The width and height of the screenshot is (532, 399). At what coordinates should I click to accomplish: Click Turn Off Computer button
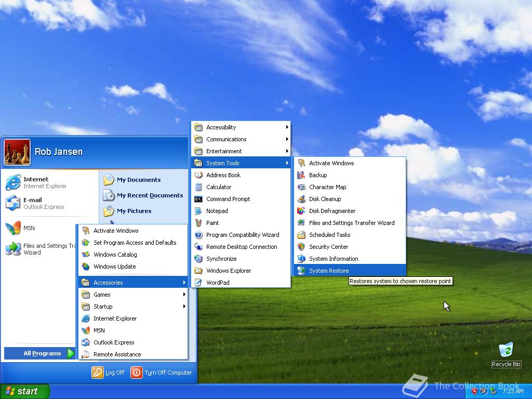(x=162, y=373)
